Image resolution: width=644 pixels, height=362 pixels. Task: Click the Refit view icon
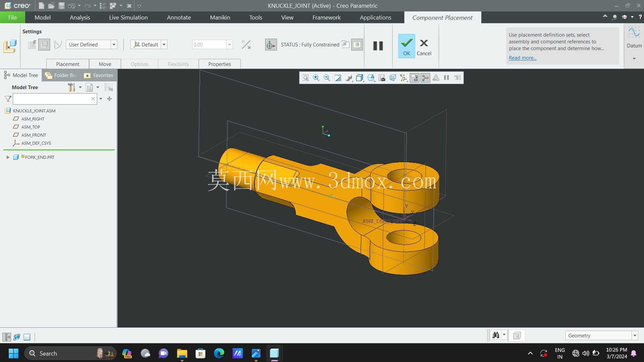(305, 78)
